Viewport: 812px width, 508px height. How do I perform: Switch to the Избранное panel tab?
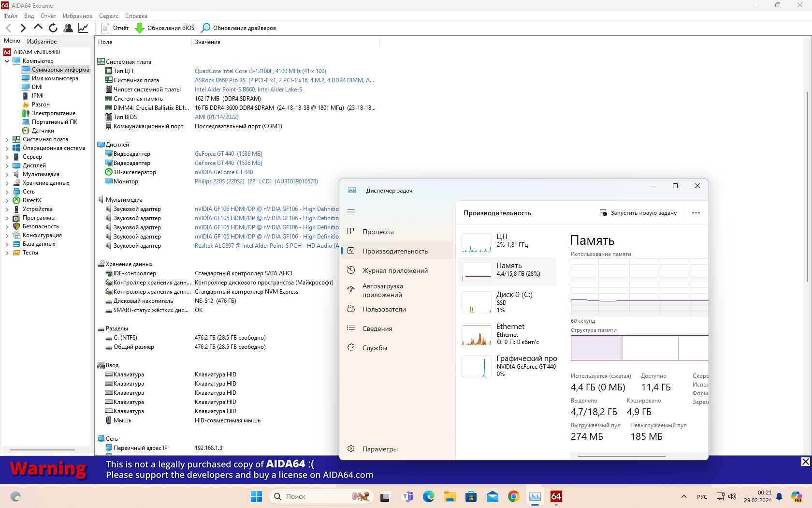[42, 42]
